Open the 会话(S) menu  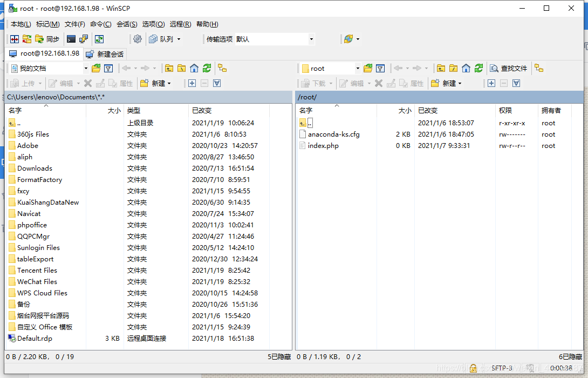pos(127,24)
